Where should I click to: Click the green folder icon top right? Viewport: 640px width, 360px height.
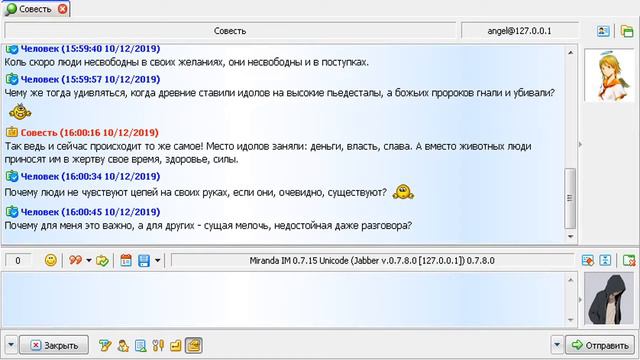(627, 31)
